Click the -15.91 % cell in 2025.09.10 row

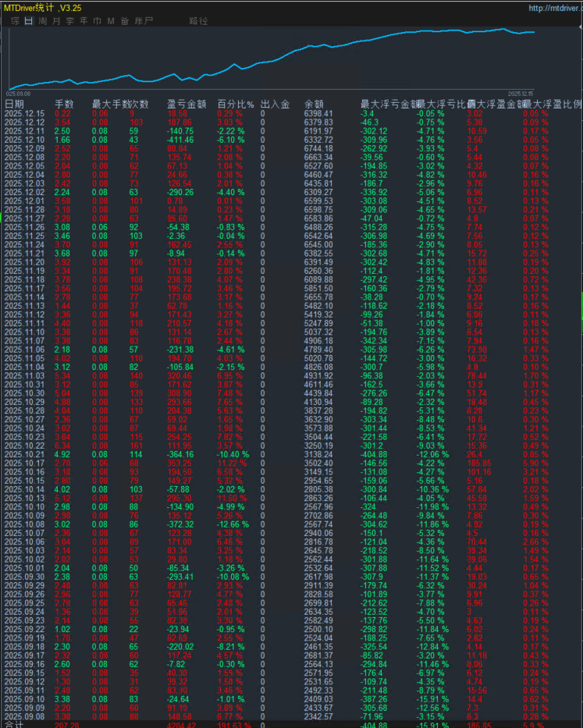tap(432, 699)
